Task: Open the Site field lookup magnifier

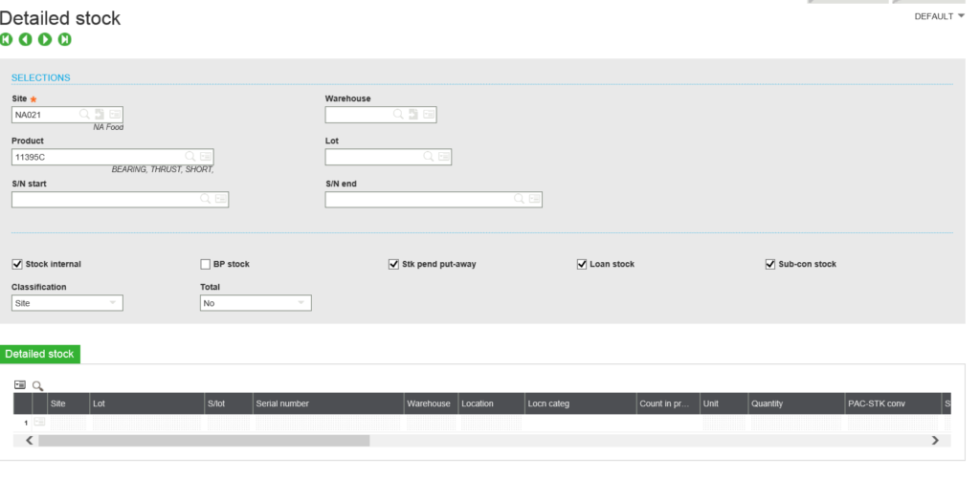Action: 85,115
